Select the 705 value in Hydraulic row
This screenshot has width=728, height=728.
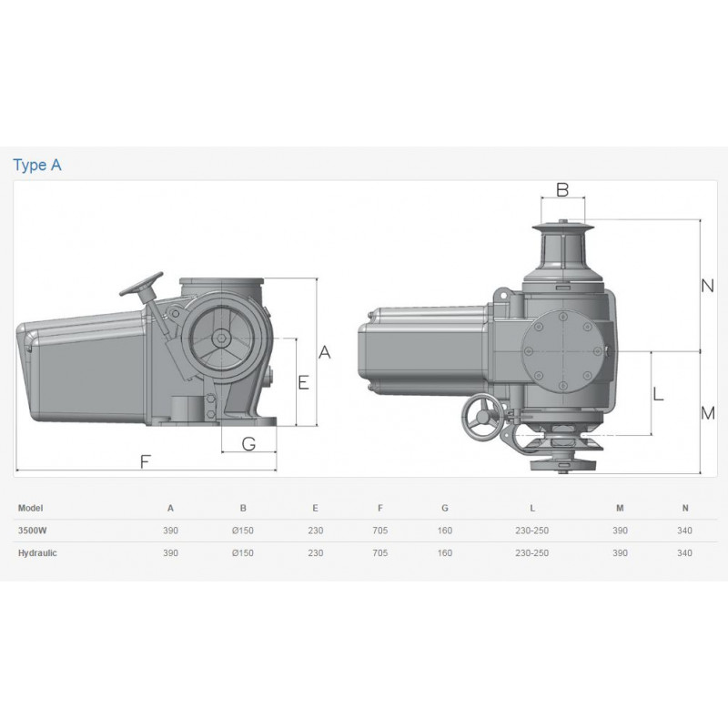pos(380,552)
